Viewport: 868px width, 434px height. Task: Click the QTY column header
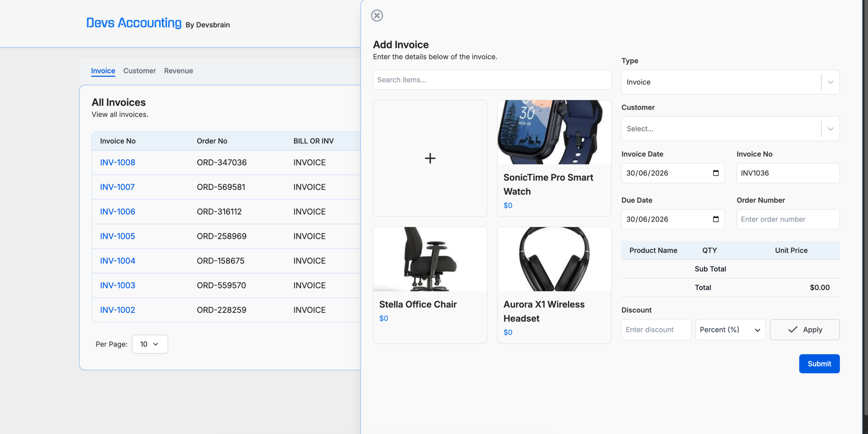pos(709,250)
